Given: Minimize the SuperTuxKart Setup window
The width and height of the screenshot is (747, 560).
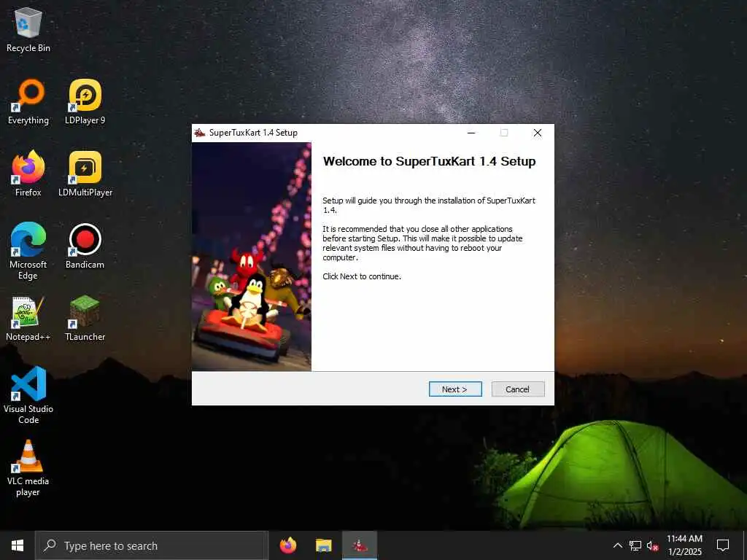Looking at the screenshot, I should (x=471, y=133).
